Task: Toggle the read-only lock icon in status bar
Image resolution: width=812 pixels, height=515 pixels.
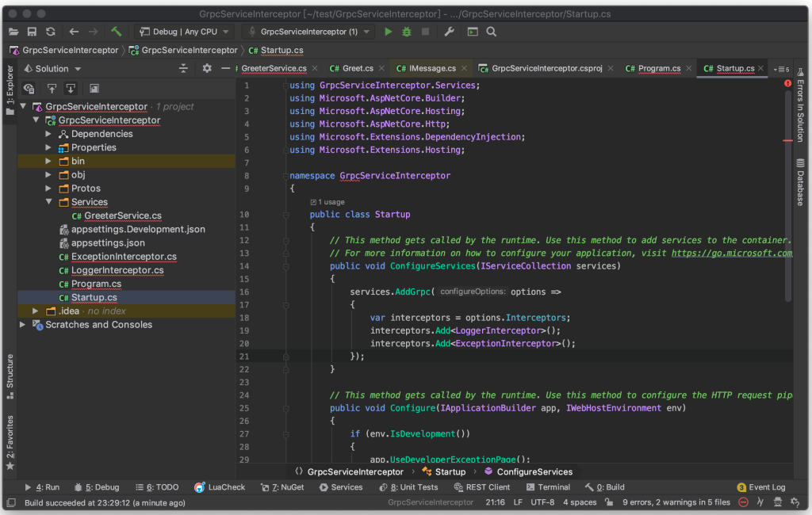Action: pos(609,502)
